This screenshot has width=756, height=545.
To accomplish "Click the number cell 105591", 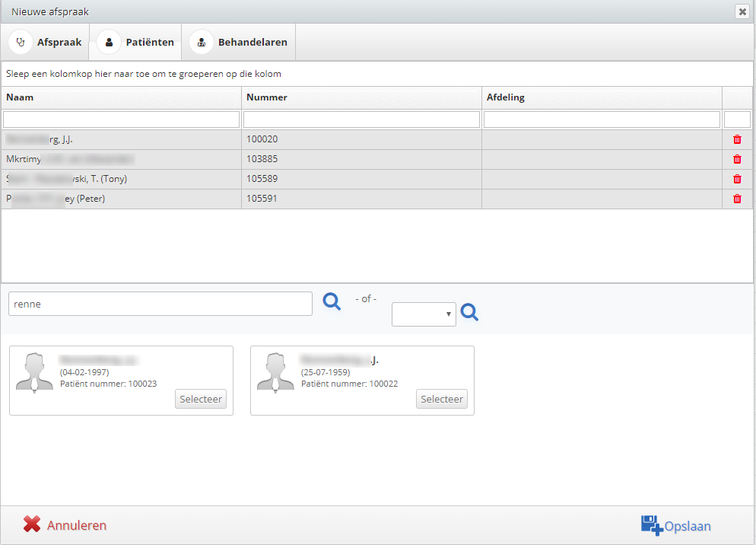I will point(361,199).
